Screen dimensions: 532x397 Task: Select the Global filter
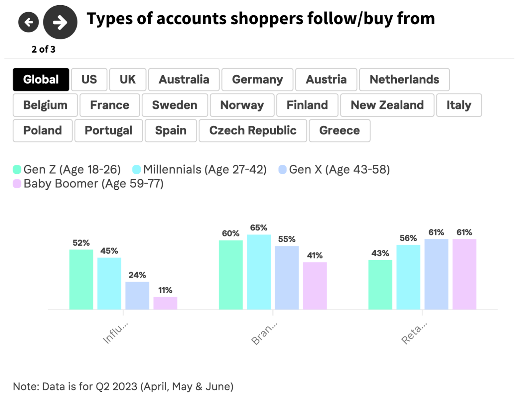(41, 79)
